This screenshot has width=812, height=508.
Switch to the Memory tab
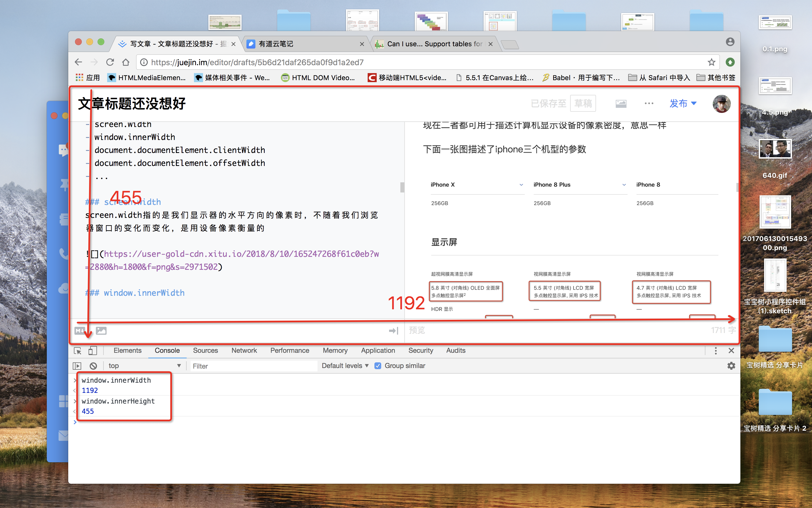[x=335, y=351]
